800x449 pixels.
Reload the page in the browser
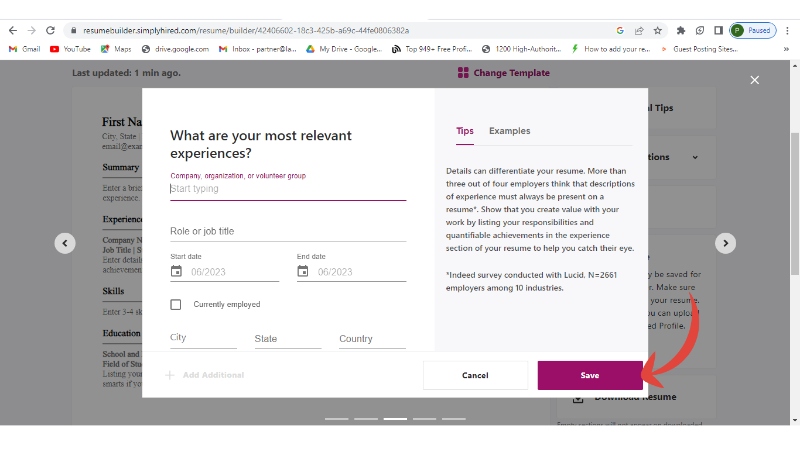[x=50, y=31]
